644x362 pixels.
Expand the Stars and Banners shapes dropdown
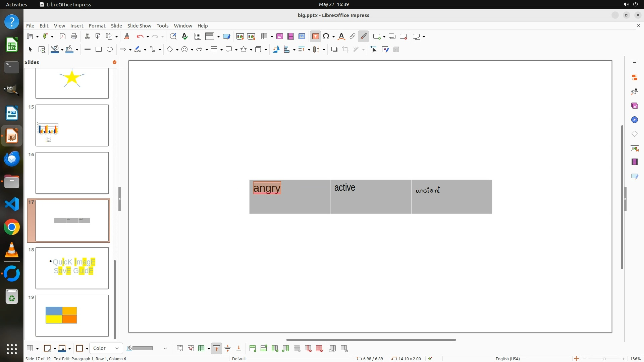click(251, 50)
